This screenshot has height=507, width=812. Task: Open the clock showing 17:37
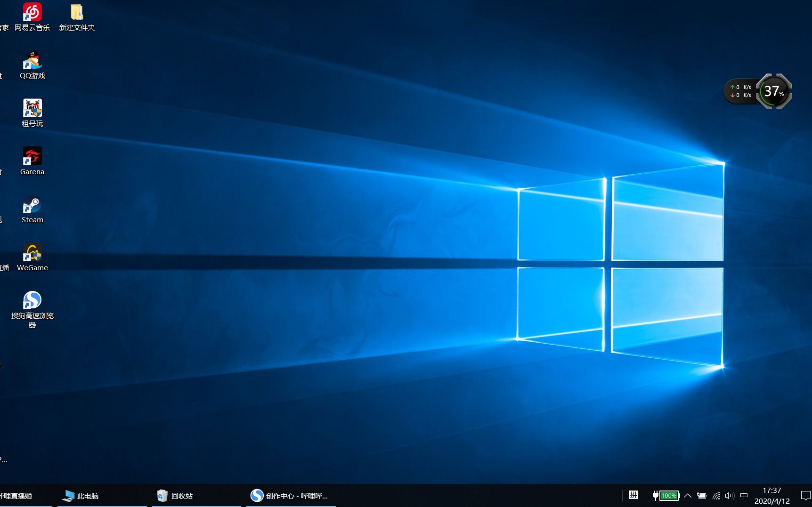click(x=772, y=496)
